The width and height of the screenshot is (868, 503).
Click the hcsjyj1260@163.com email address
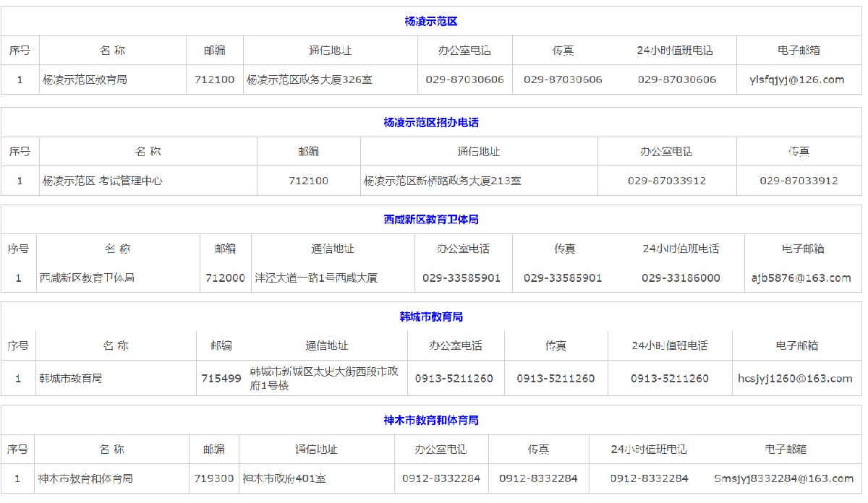tap(795, 378)
